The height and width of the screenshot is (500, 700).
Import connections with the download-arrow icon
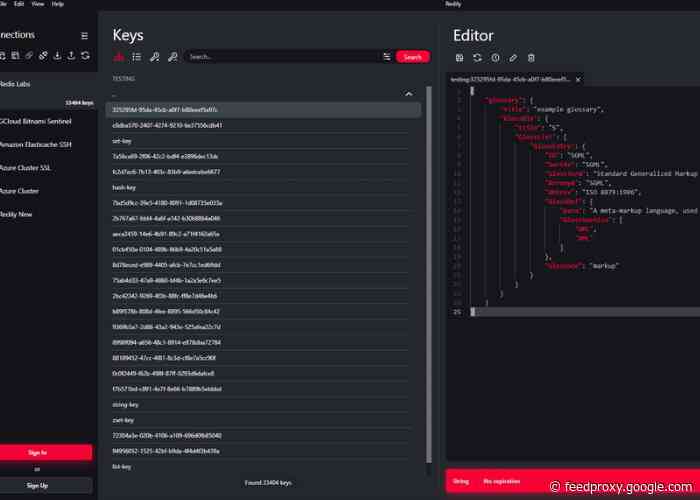pos(57,55)
